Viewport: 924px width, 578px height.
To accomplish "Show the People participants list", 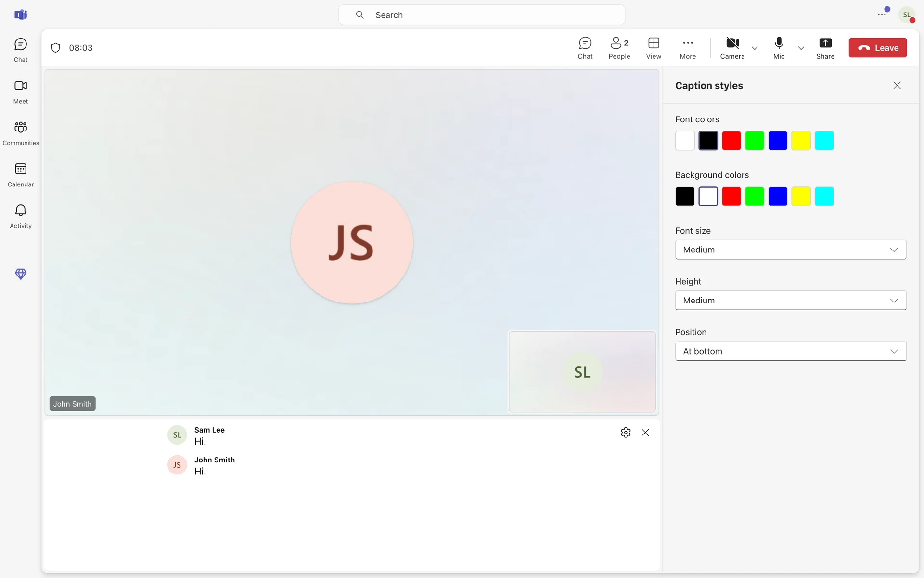I will pyautogui.click(x=619, y=48).
